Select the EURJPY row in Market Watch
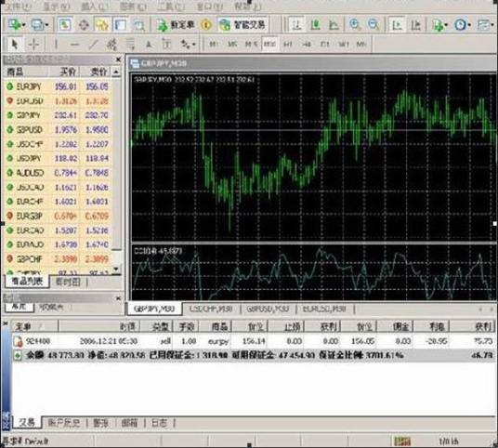Screen dimensions: 498x448 coord(59,86)
